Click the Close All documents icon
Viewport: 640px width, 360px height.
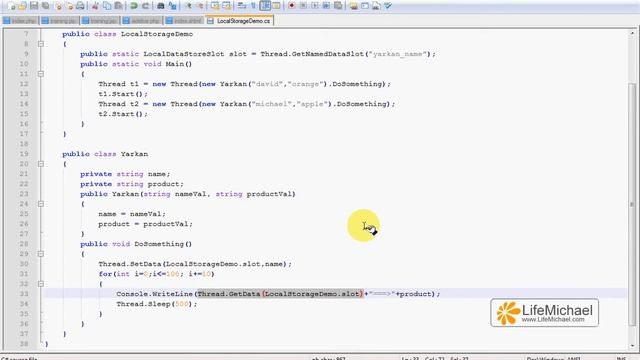tap(69, 6)
